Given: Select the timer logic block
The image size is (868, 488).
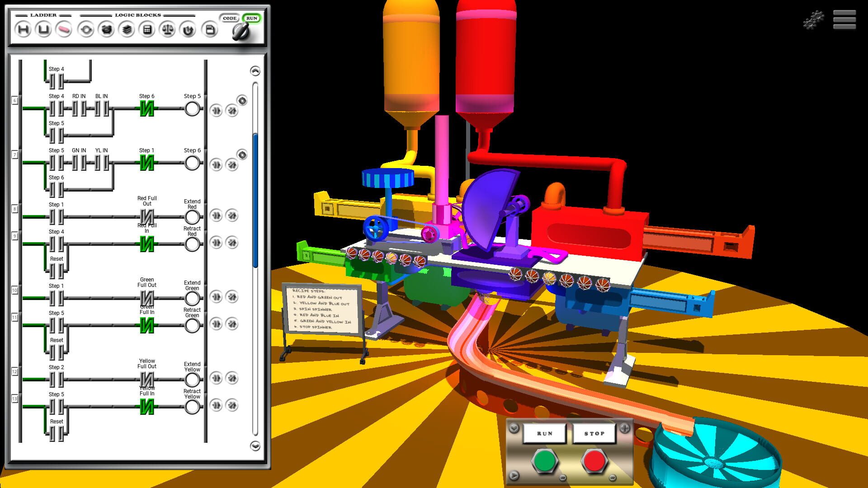Looking at the screenshot, I should click(x=107, y=29).
